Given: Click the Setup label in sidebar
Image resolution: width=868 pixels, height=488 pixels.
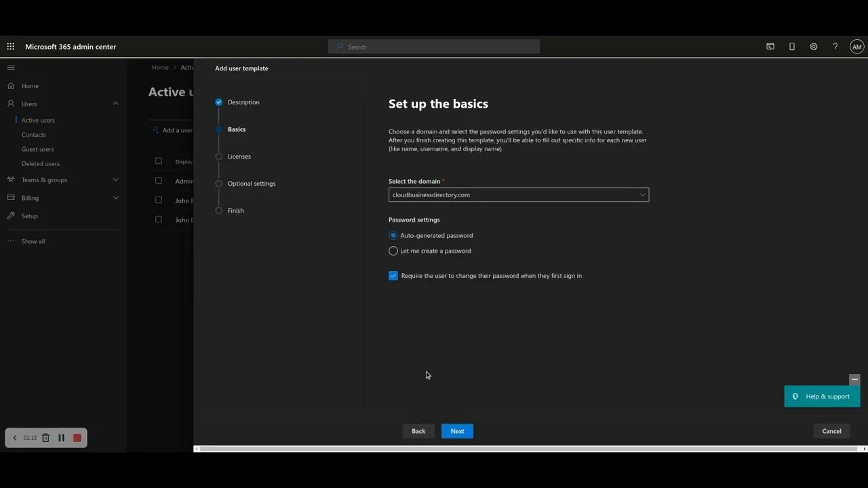Looking at the screenshot, I should [30, 216].
